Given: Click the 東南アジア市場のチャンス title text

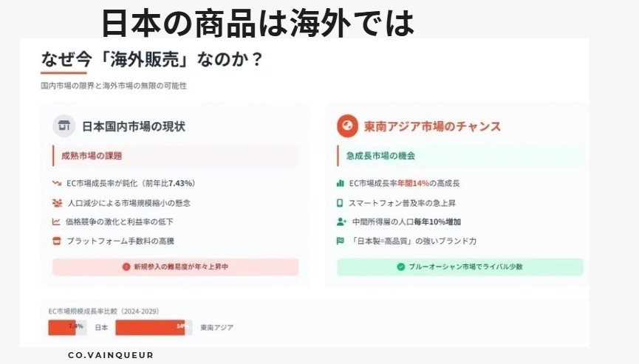Looking at the screenshot, I should (x=432, y=126).
